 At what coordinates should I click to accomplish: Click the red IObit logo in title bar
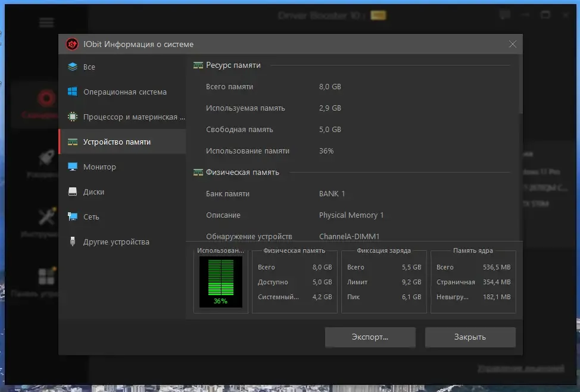72,44
